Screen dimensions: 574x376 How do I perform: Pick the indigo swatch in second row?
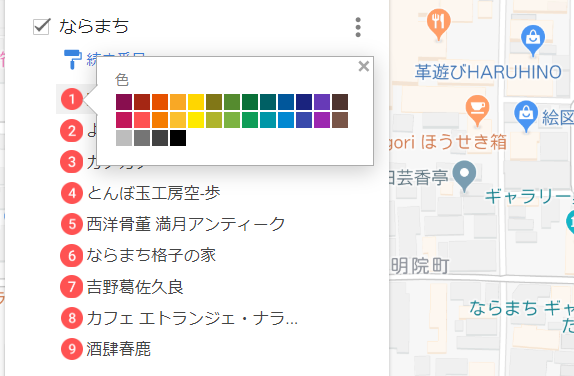coord(304,120)
